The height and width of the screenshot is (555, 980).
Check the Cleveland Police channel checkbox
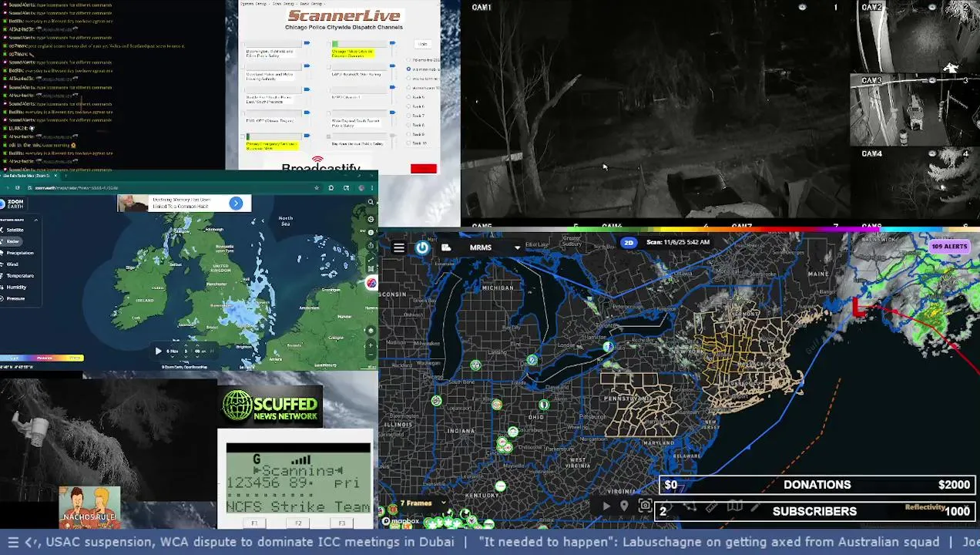click(243, 66)
